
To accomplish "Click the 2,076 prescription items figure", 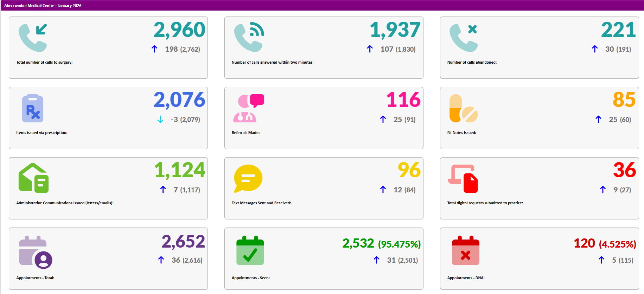I will pos(179,100).
